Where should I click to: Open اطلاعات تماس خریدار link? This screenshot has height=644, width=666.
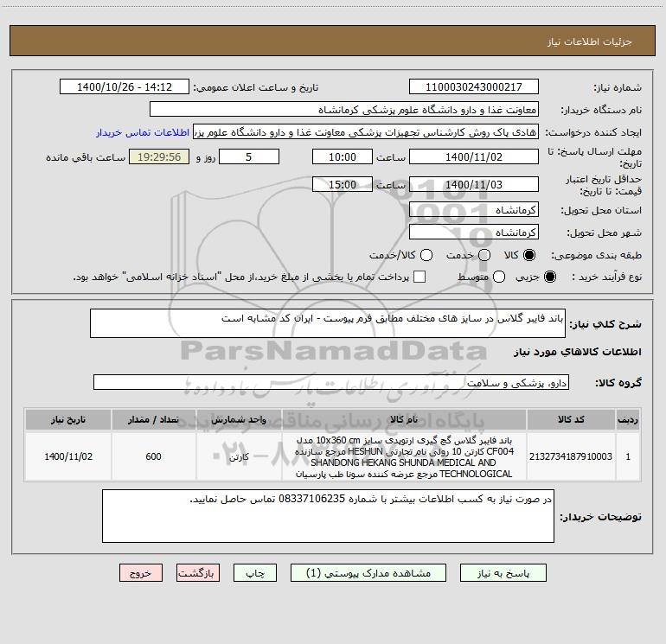143,132
